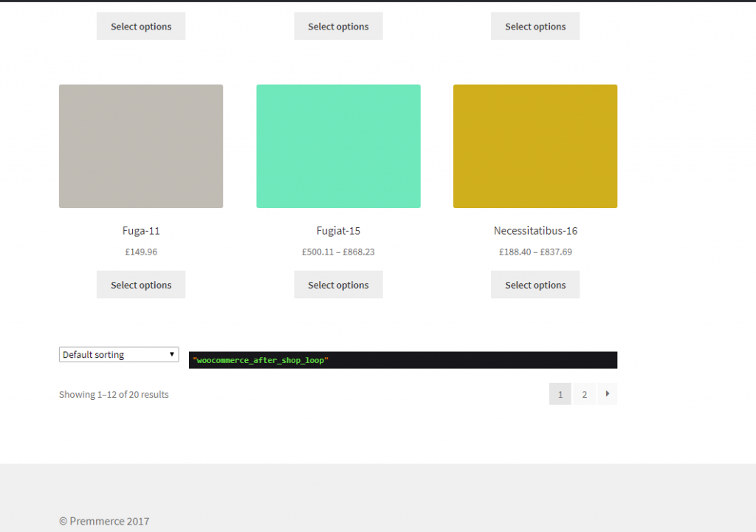Select options for Fuga-11

click(x=140, y=284)
